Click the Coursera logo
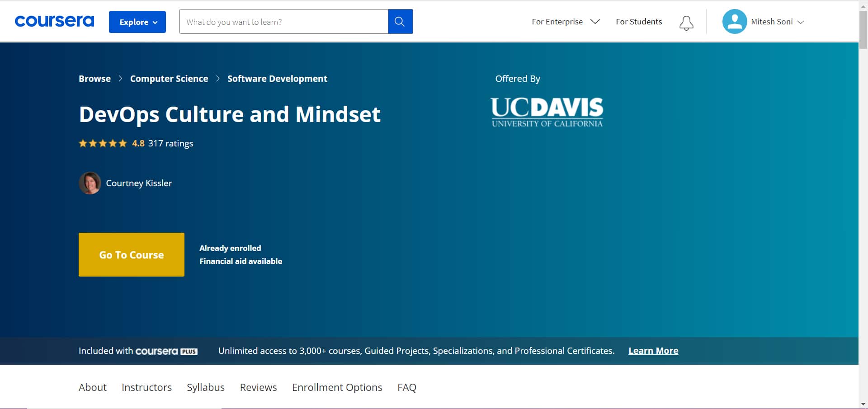 click(54, 21)
